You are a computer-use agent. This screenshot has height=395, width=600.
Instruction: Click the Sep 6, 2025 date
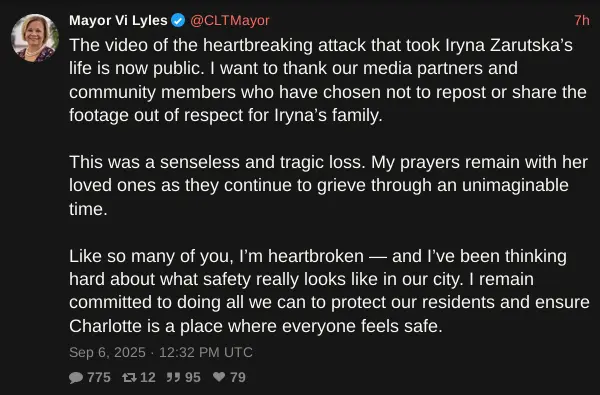[x=108, y=352]
